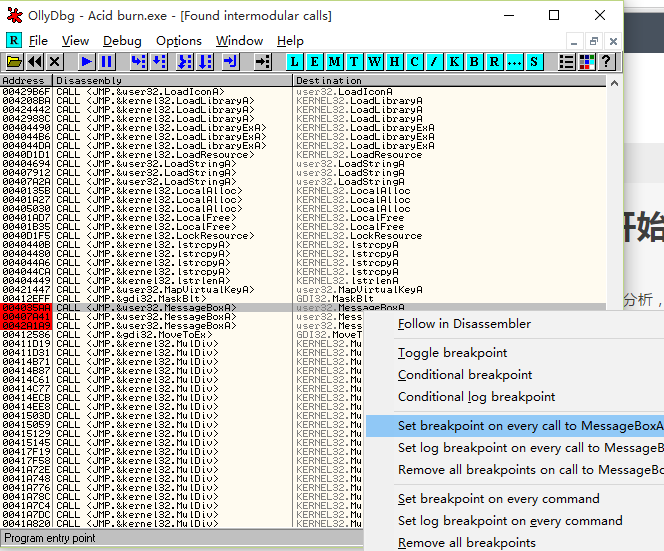
Task: Choose Set log breakpoint on every command
Action: pos(510,521)
